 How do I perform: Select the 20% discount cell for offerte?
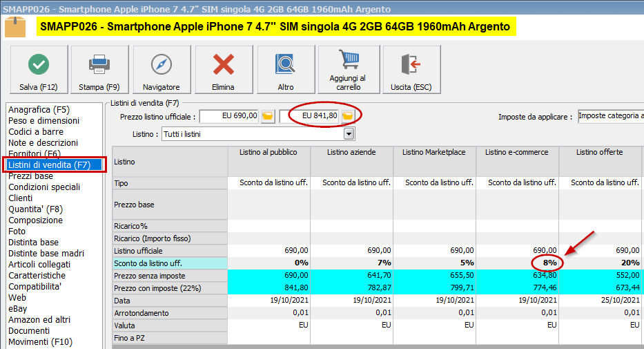(x=600, y=263)
